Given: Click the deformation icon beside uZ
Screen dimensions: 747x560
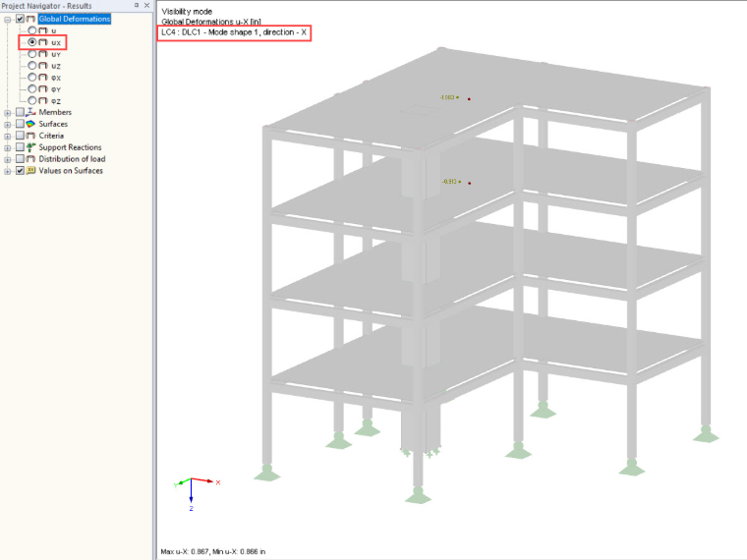Looking at the screenshot, I should [x=43, y=66].
